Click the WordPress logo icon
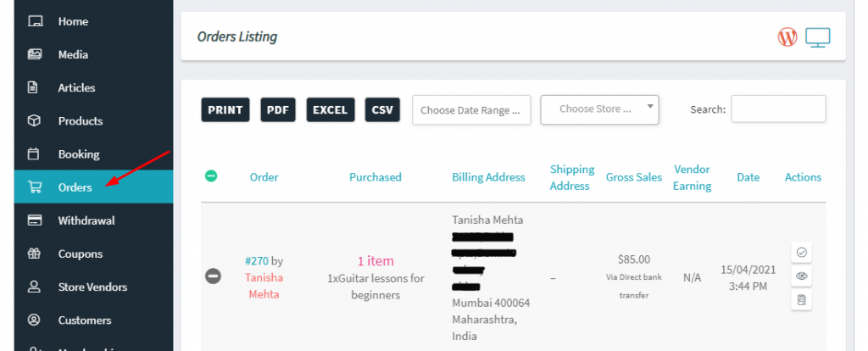868x351 pixels. point(787,37)
